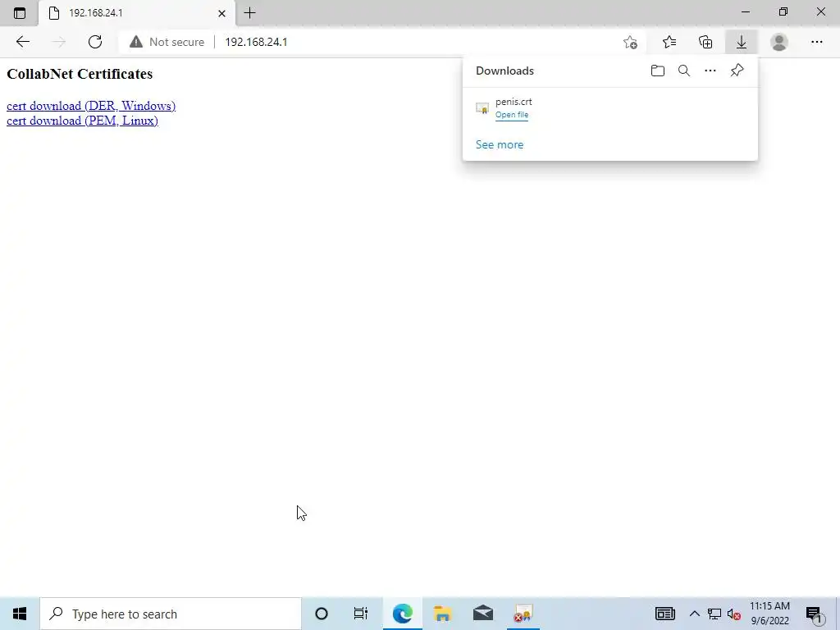Show hidden system tray icons

click(x=694, y=614)
